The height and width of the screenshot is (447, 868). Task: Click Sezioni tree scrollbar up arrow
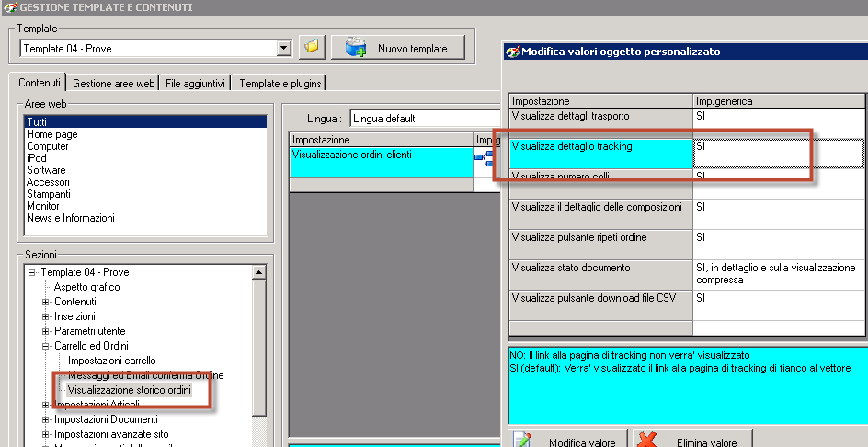click(x=258, y=272)
